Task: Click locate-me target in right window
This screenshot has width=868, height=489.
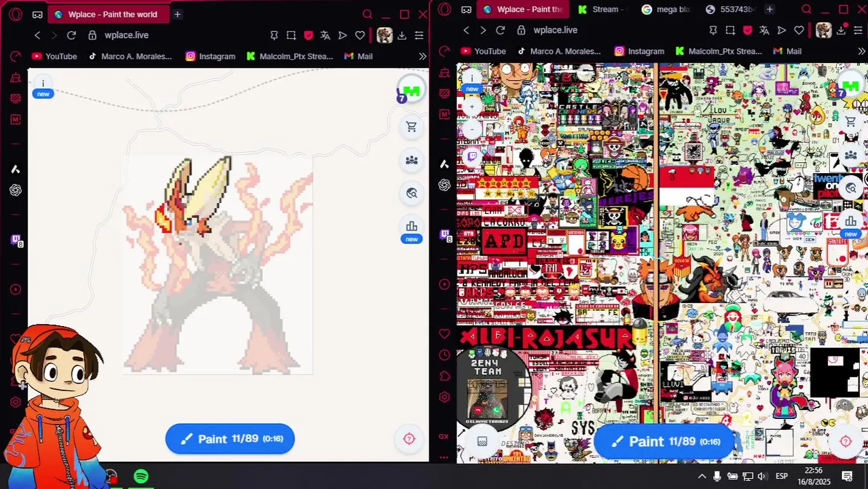Action: click(846, 442)
